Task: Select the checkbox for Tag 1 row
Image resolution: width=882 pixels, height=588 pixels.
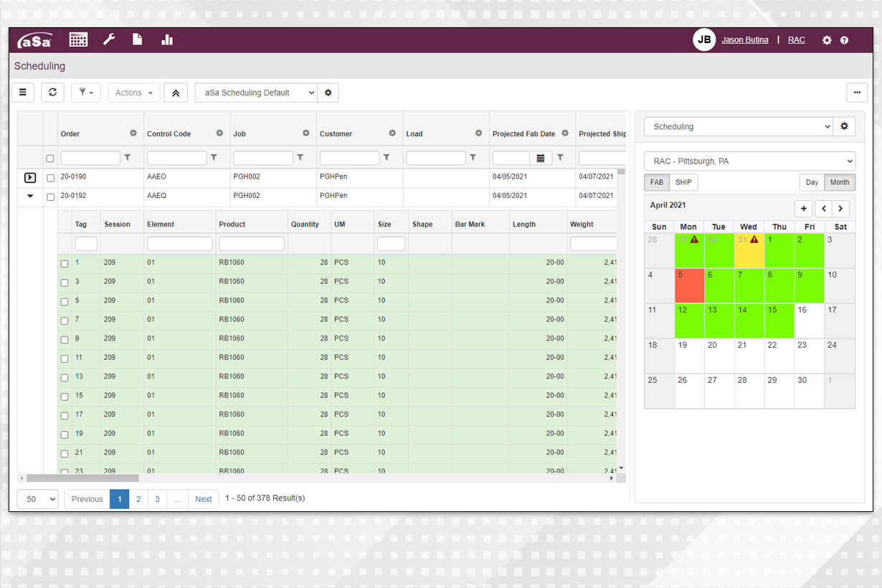Action: point(64,263)
